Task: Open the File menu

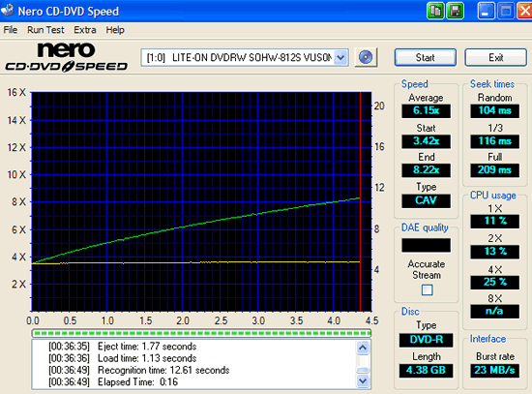Action: 11,30
